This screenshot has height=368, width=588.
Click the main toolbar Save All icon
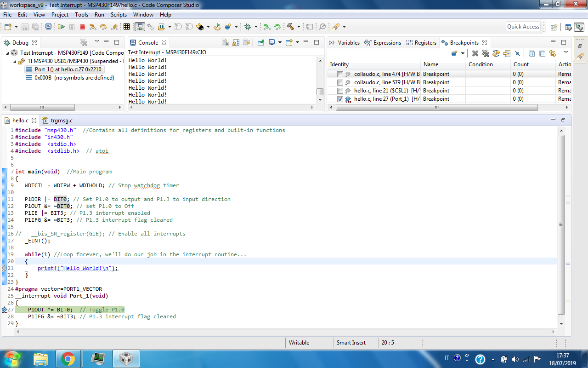click(x=35, y=27)
